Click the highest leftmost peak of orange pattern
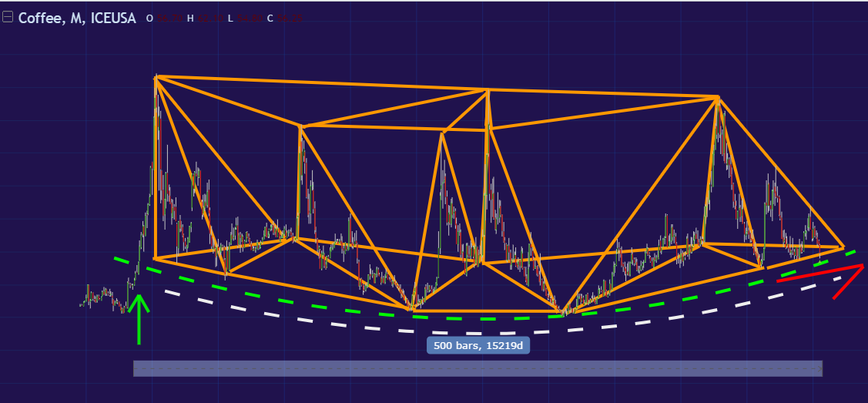This screenshot has height=403, width=868. click(156, 76)
